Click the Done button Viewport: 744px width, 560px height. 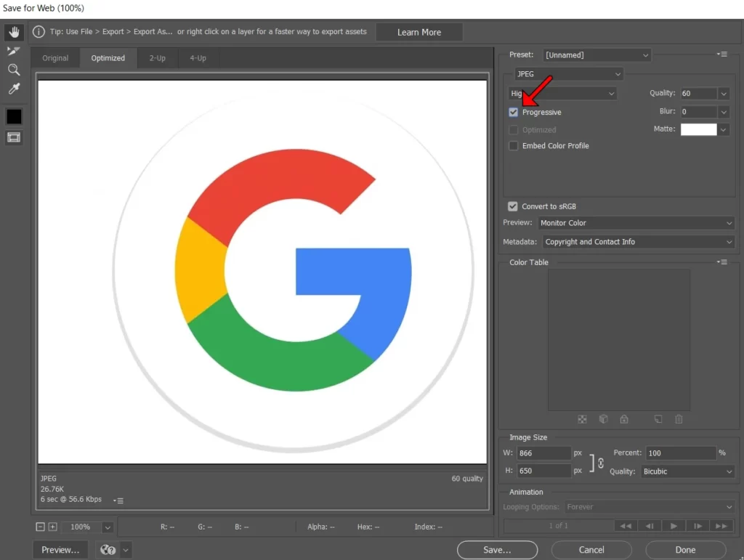click(686, 550)
